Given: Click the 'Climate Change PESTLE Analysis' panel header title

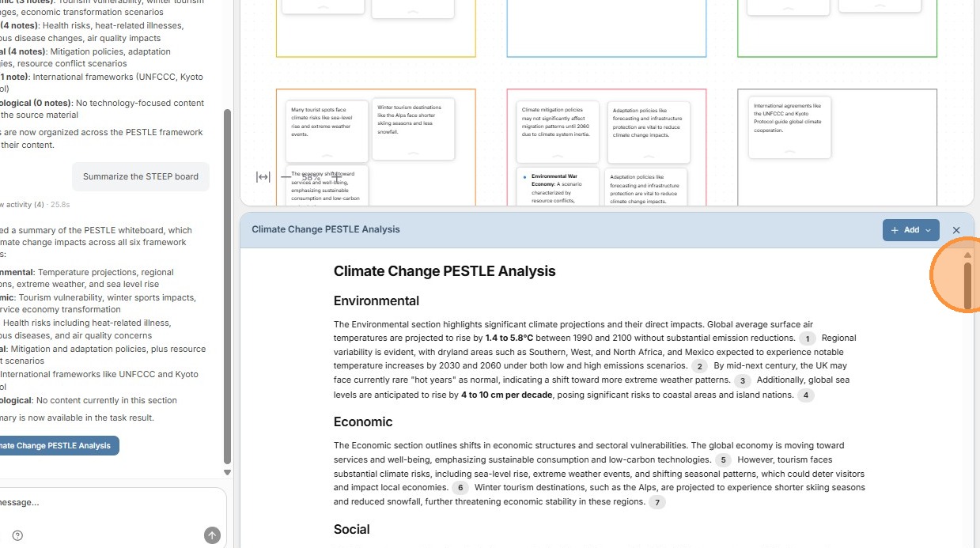Looking at the screenshot, I should point(326,229).
